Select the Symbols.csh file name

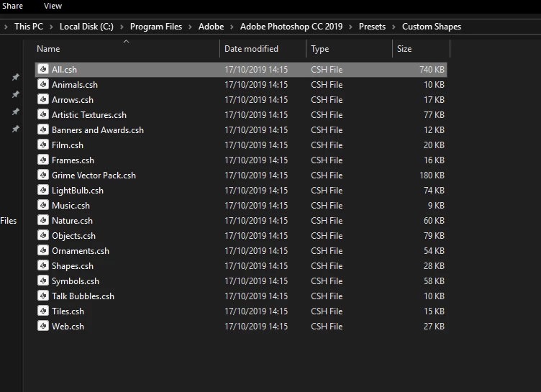click(76, 281)
